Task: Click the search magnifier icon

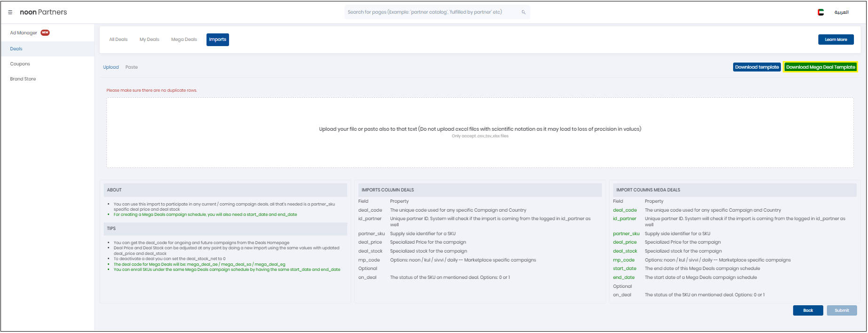Action: click(x=523, y=12)
